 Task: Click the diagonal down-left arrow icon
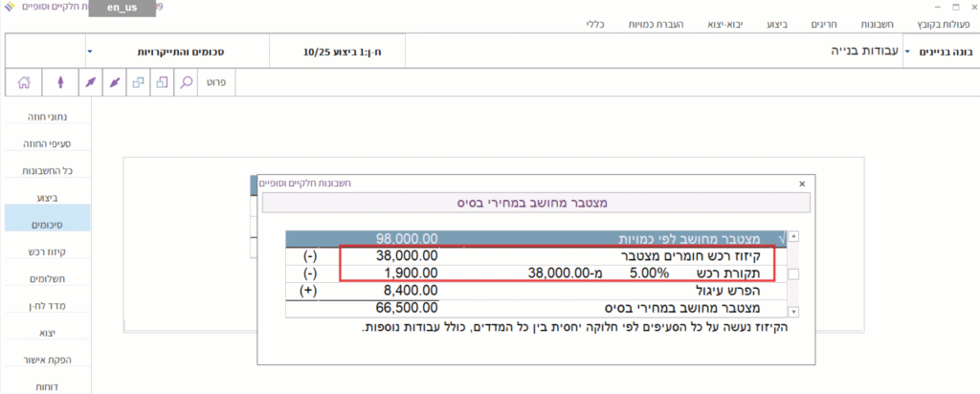coord(113,83)
